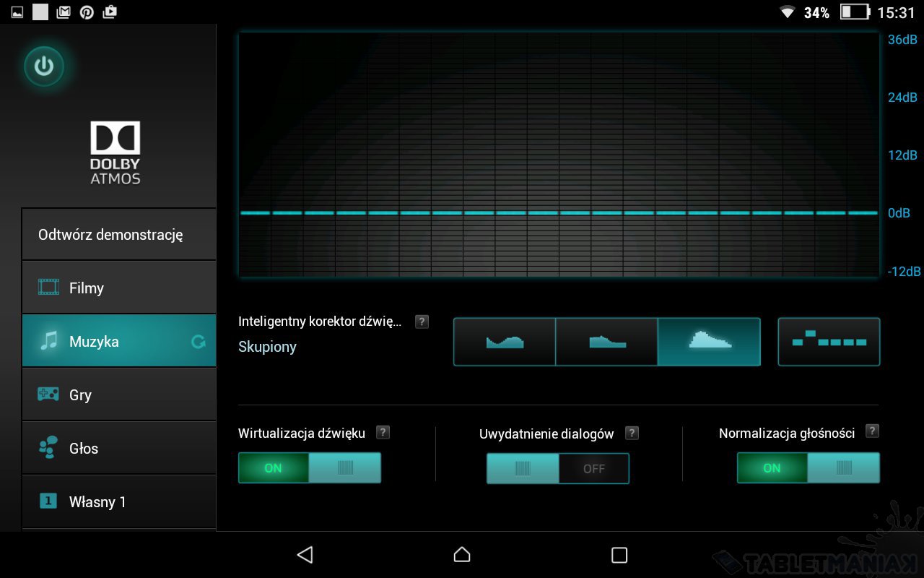The height and width of the screenshot is (578, 924).
Task: Select the first (open) equalizer curve preset
Action: [505, 342]
